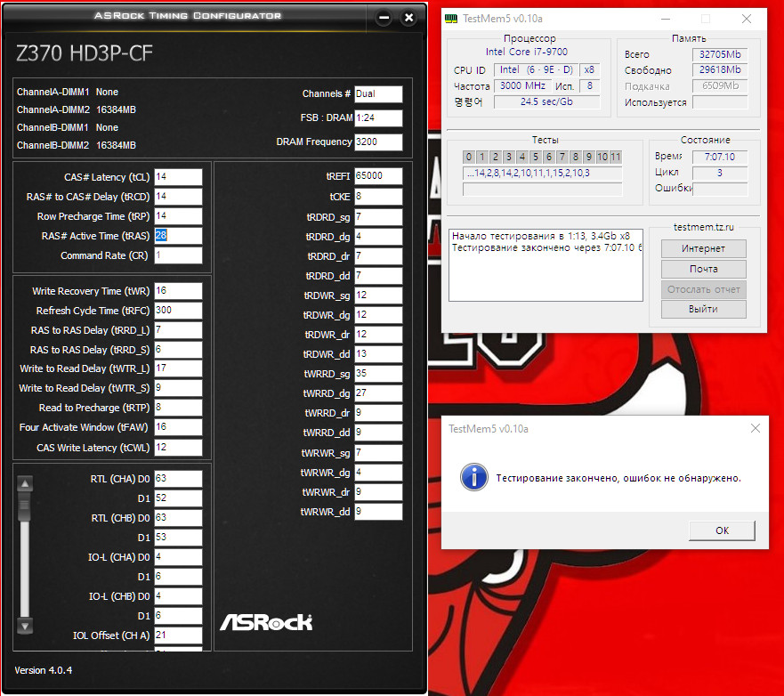Click the Command Rate (CR) field
This screenshot has width=784, height=696.
pos(178,255)
